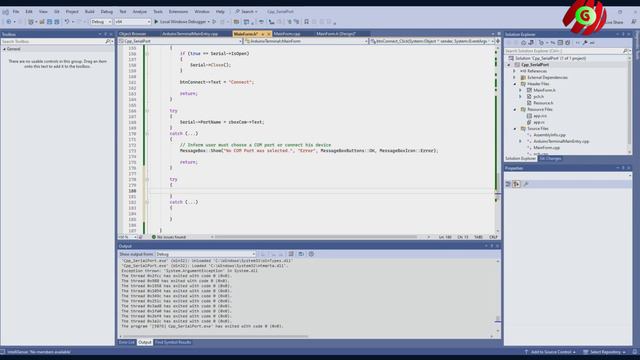Click Add to Source Control button
The width and height of the screenshot is (640, 360).
pyautogui.click(x=550, y=352)
